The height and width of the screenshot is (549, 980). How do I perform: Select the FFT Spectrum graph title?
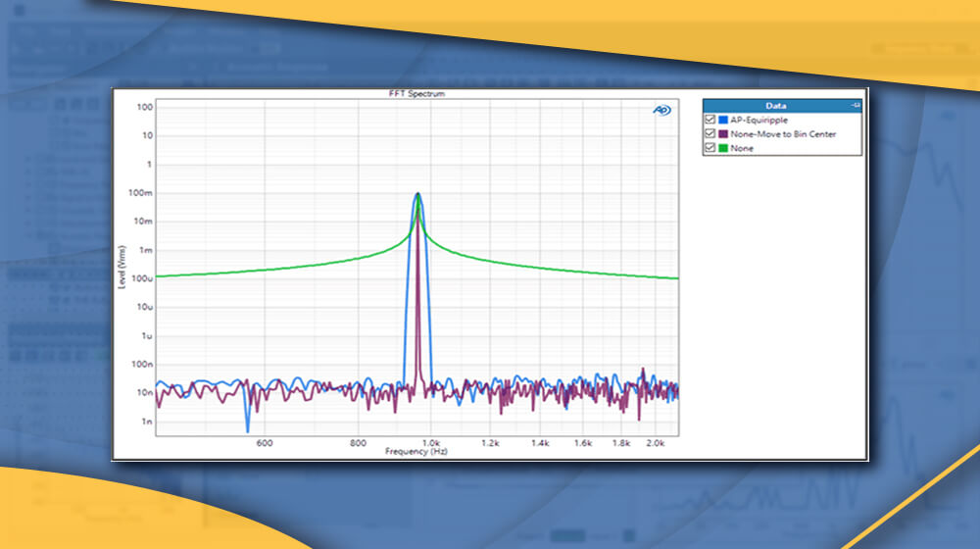click(416, 94)
